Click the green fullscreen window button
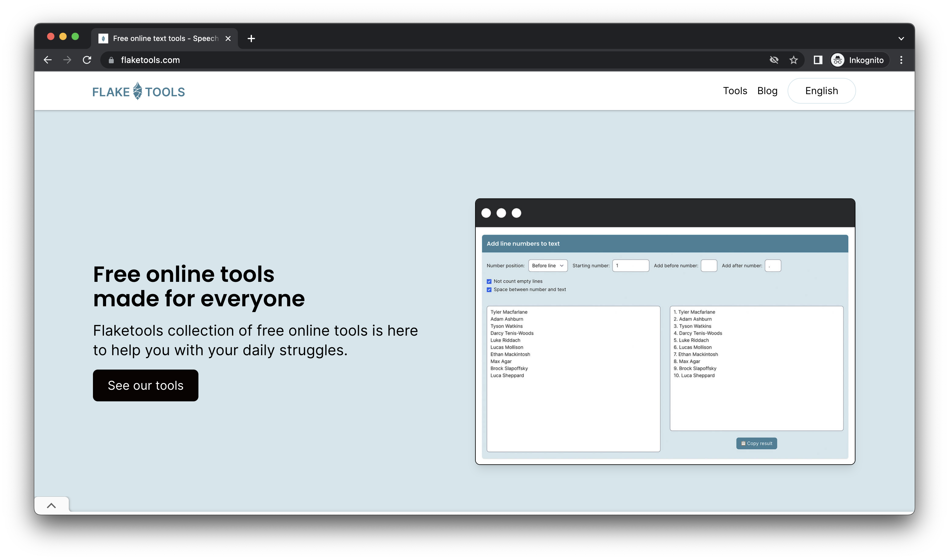 pyautogui.click(x=75, y=36)
